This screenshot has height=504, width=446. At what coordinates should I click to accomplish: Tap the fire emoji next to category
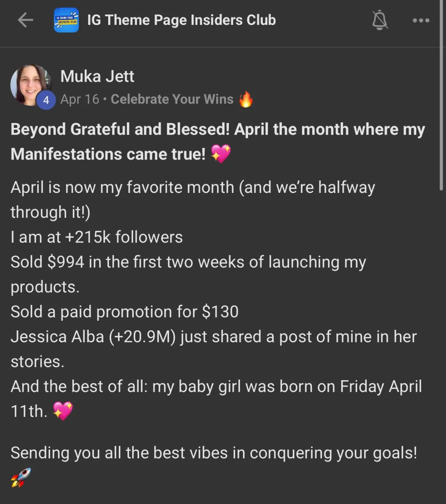coord(246,99)
